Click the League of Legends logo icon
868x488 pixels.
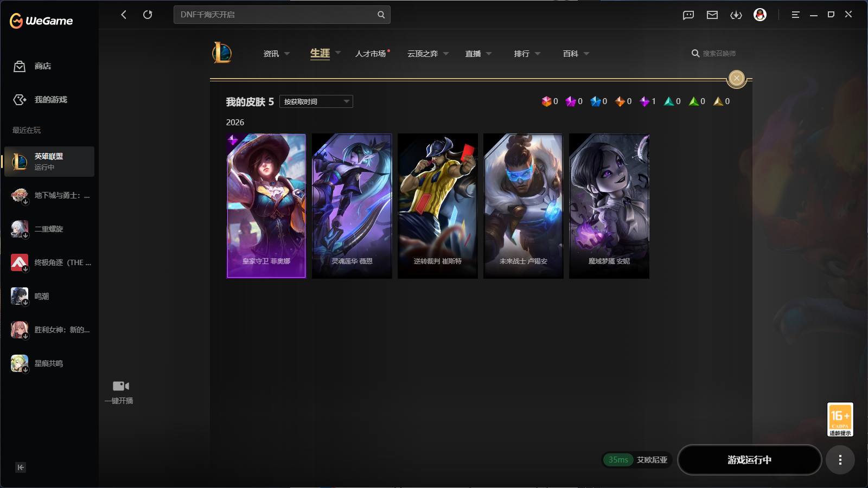[222, 53]
